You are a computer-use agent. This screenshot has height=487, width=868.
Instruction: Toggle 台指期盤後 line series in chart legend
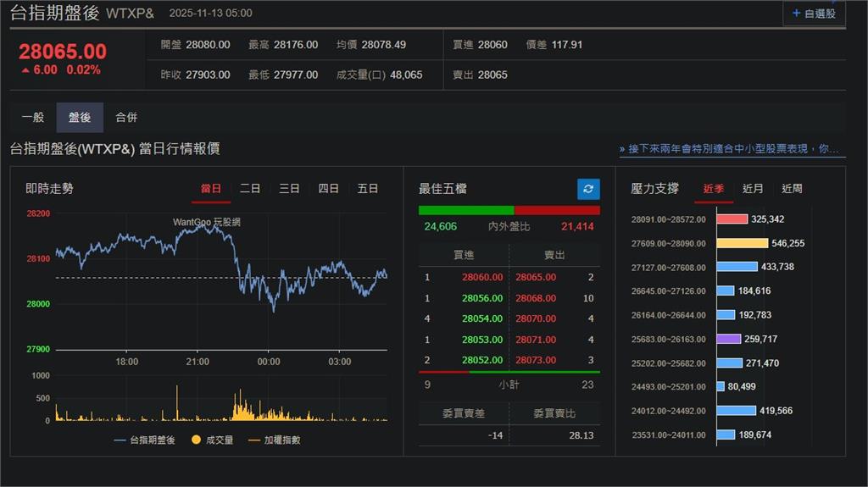point(144,440)
